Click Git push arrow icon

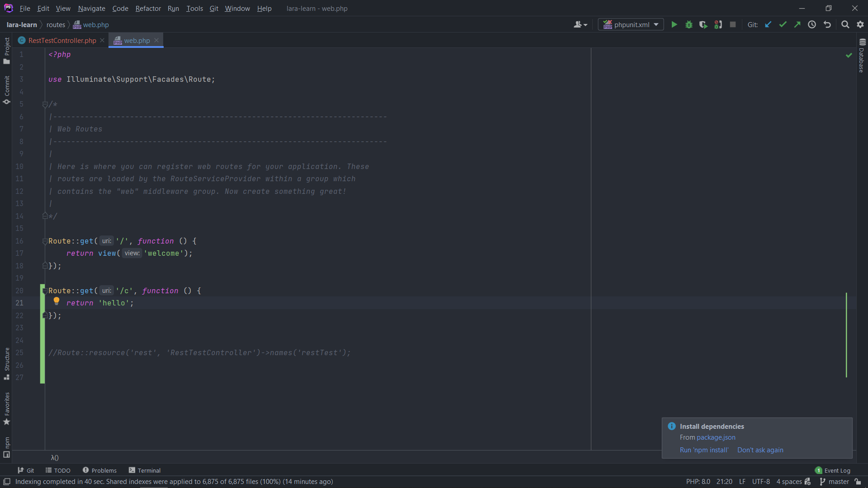[797, 24]
